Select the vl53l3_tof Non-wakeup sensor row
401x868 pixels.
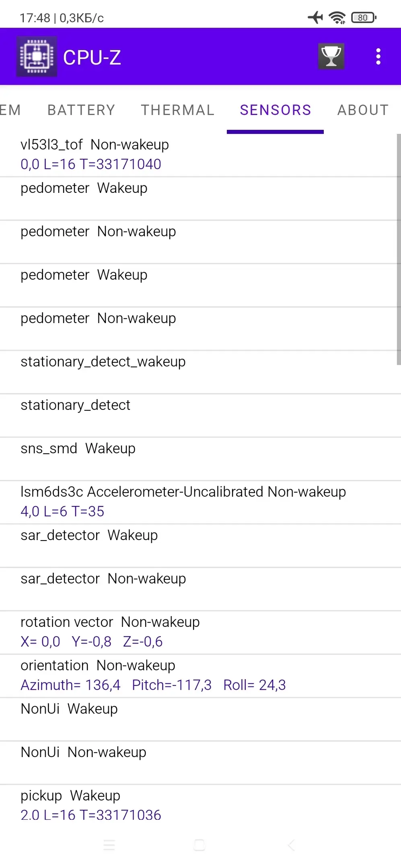(x=198, y=155)
